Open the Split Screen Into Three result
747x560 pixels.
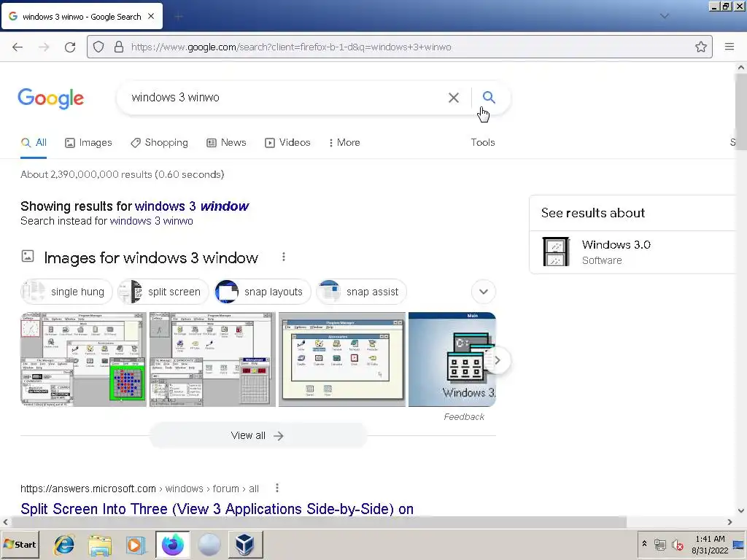coord(217,508)
